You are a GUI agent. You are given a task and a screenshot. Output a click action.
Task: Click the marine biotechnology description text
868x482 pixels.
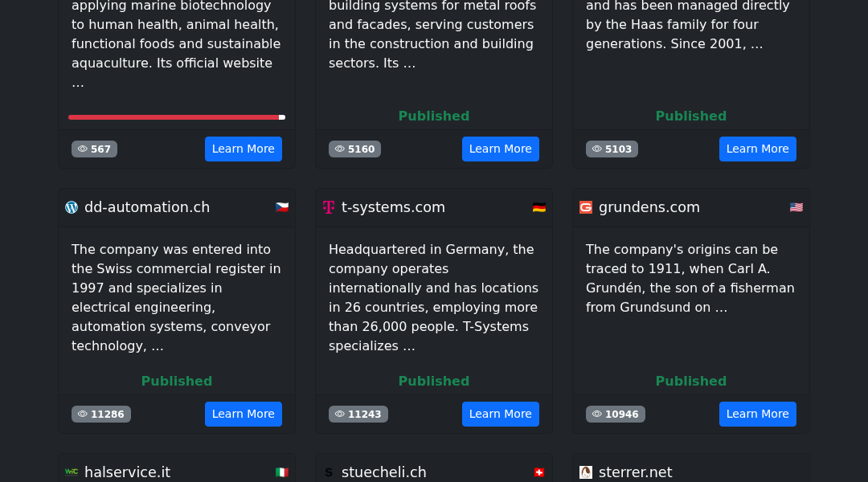(x=177, y=45)
